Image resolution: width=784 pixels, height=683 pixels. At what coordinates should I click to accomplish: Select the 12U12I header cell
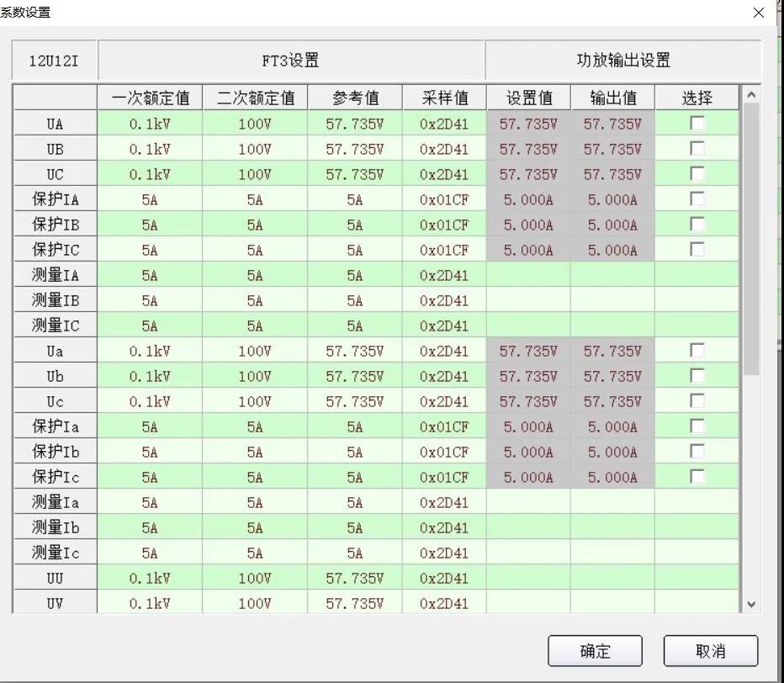coord(53,61)
